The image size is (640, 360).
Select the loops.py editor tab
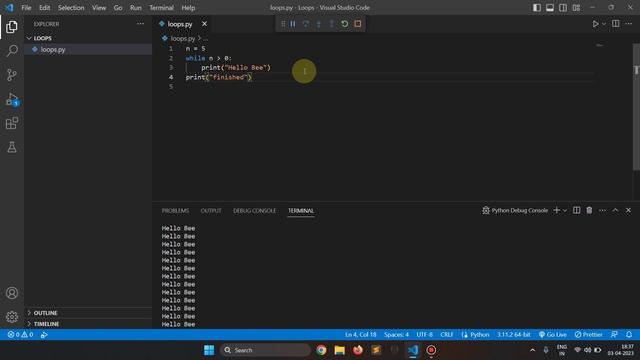(180, 24)
